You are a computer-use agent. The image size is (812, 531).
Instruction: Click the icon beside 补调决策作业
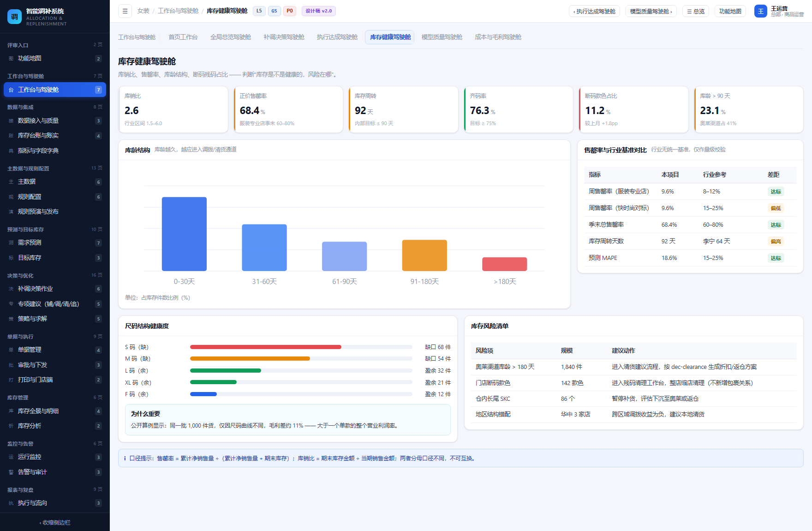[11, 289]
